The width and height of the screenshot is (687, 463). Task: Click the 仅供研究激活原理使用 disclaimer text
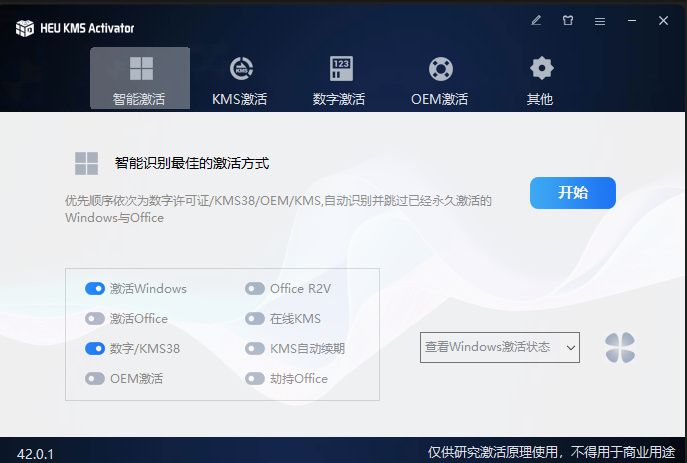tap(552, 452)
